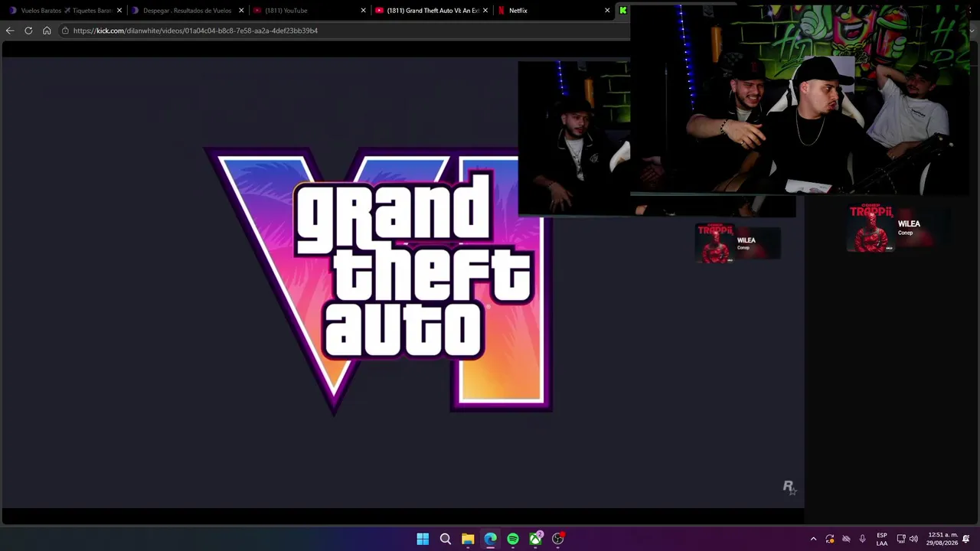Open the volume control in the tray
The width and height of the screenshot is (980, 551).
[x=913, y=539]
